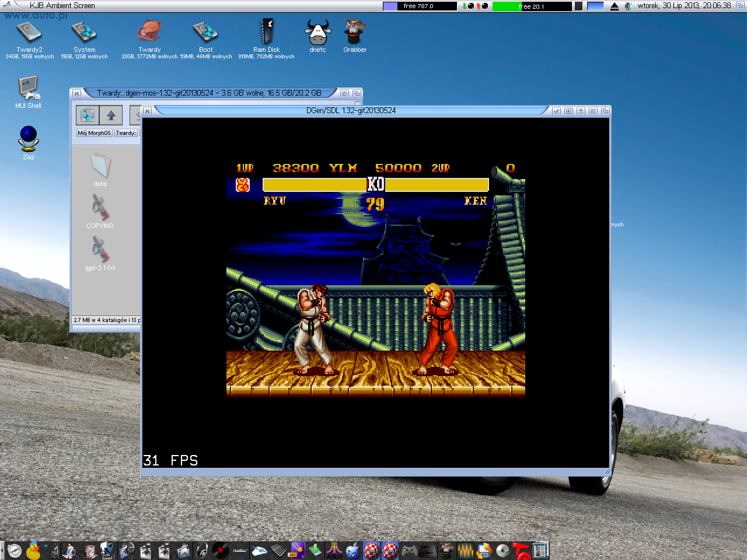The width and height of the screenshot is (747, 560).
Task: Click the 2.7 MB status line in Twardy window
Action: point(106,320)
